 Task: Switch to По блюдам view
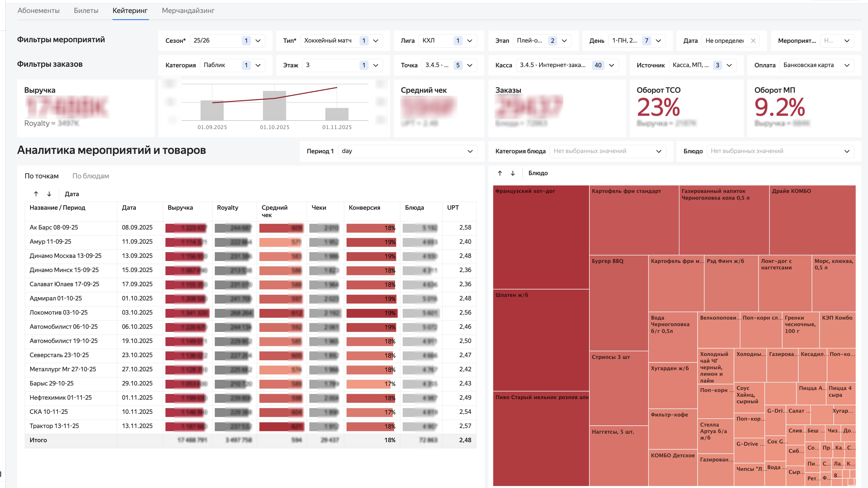91,176
